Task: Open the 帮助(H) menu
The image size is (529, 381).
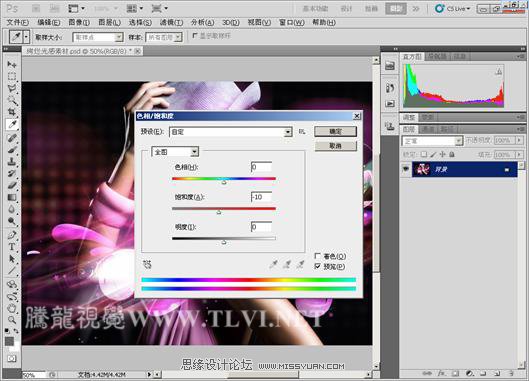Action: coord(324,22)
